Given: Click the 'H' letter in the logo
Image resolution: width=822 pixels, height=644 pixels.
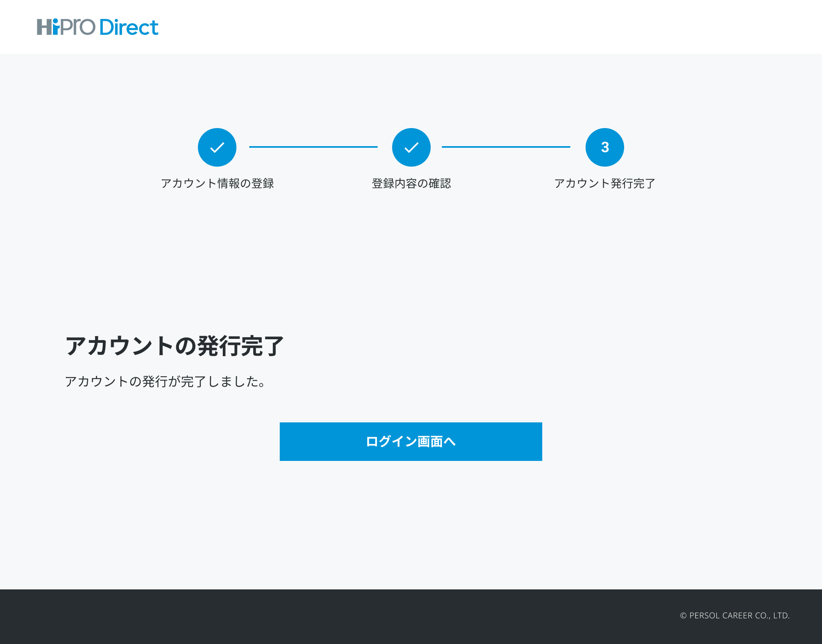Looking at the screenshot, I should (x=44, y=27).
